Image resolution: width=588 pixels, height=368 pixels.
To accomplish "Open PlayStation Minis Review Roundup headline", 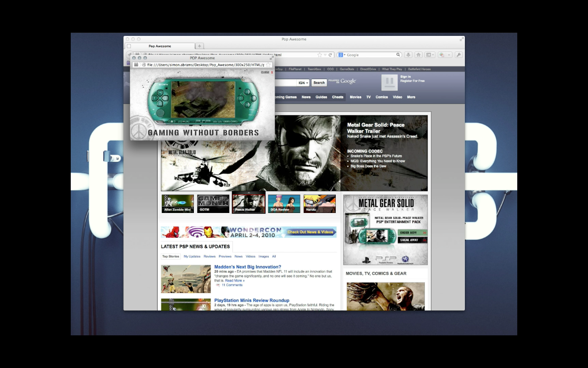I will [x=252, y=300].
